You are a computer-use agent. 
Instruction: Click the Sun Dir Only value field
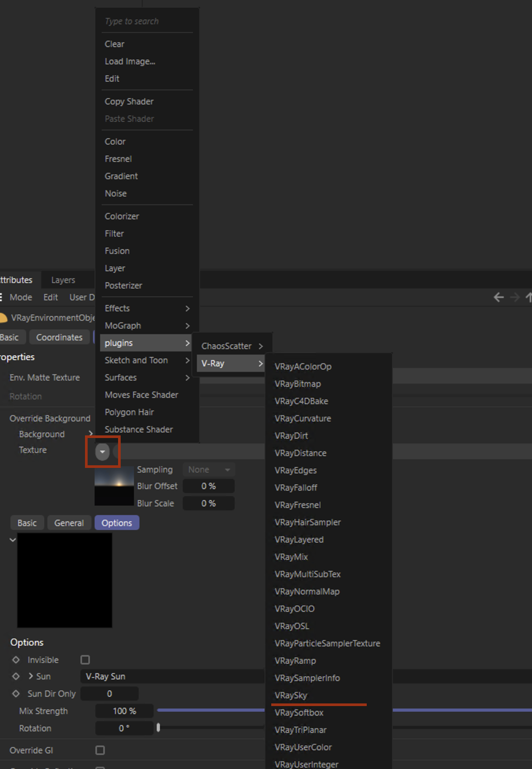coord(109,694)
